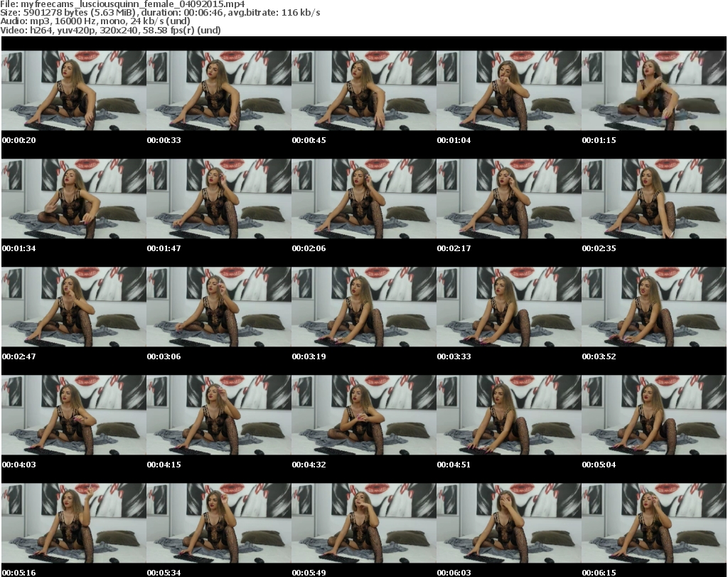Open the still marked 00:05:16
Screen dimensions: 728x577
(x=74, y=524)
